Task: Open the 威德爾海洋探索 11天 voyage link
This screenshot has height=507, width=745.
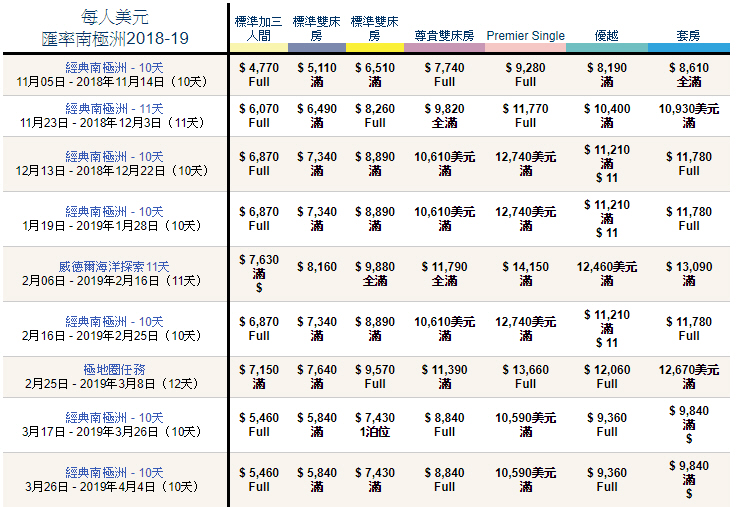Action: click(x=114, y=267)
